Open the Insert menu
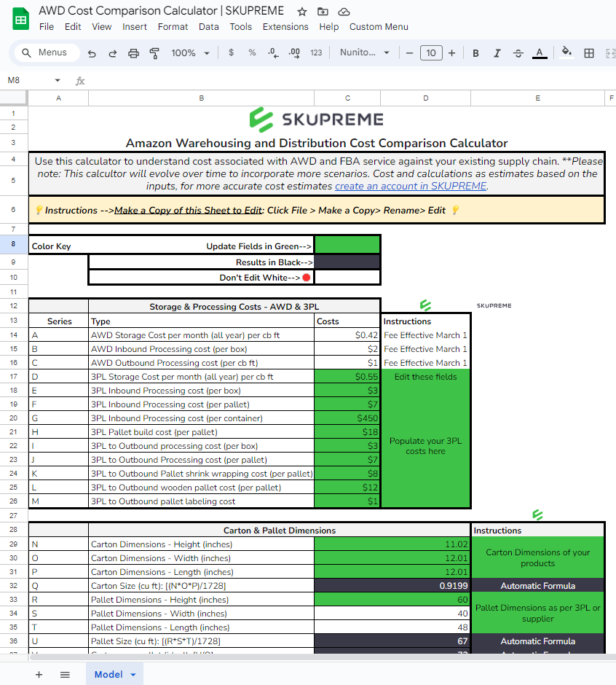Image resolution: width=616 pixels, height=685 pixels. [x=135, y=27]
